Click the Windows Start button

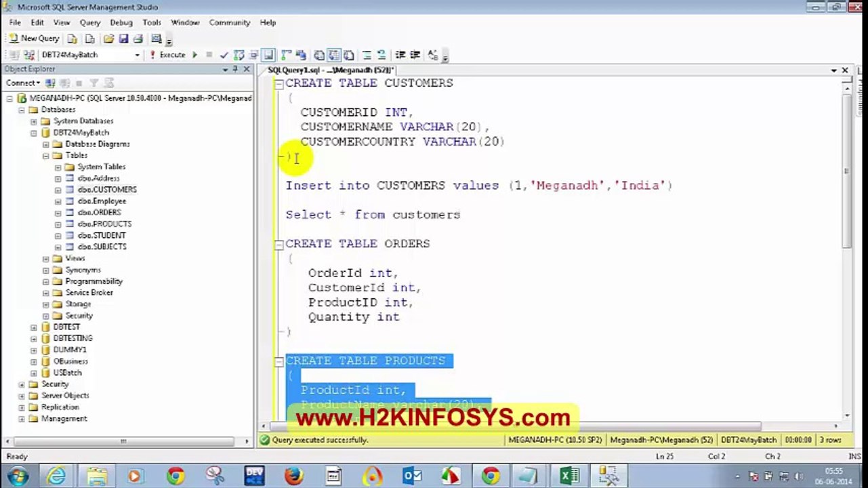[x=18, y=476]
